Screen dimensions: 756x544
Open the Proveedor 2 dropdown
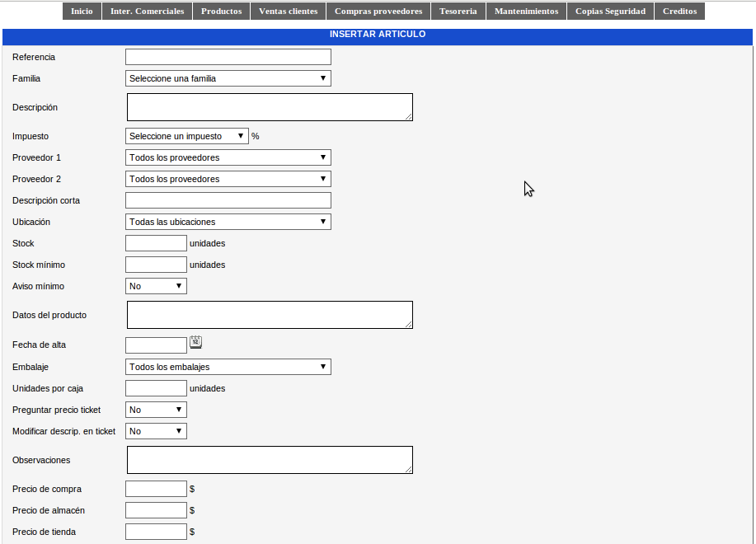tap(228, 178)
